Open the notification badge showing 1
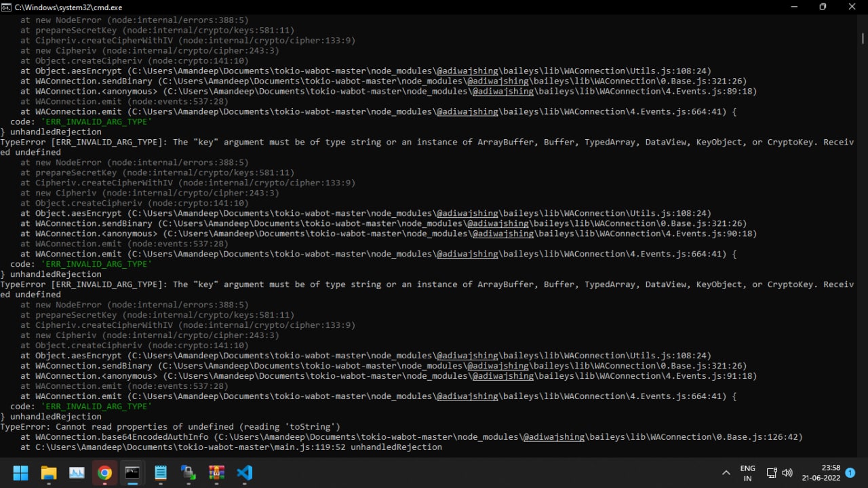 (850, 472)
